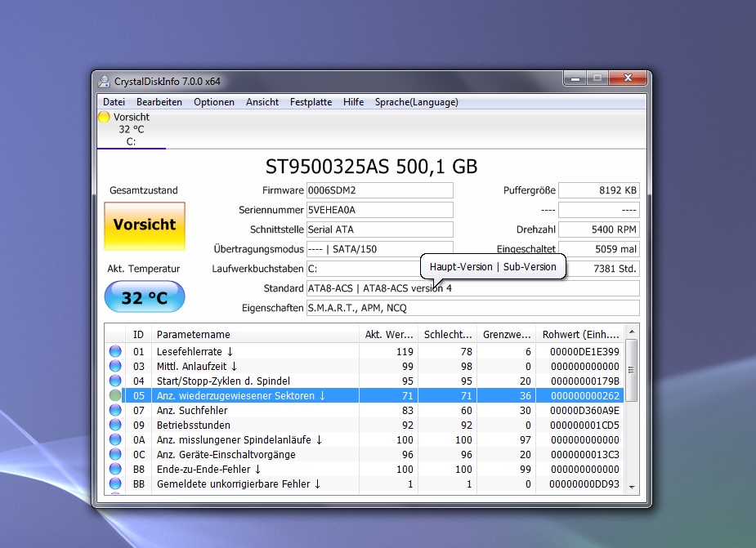Click status orb for Geräte-Einschaltvorgänge row
756x548 pixels.
[115, 455]
